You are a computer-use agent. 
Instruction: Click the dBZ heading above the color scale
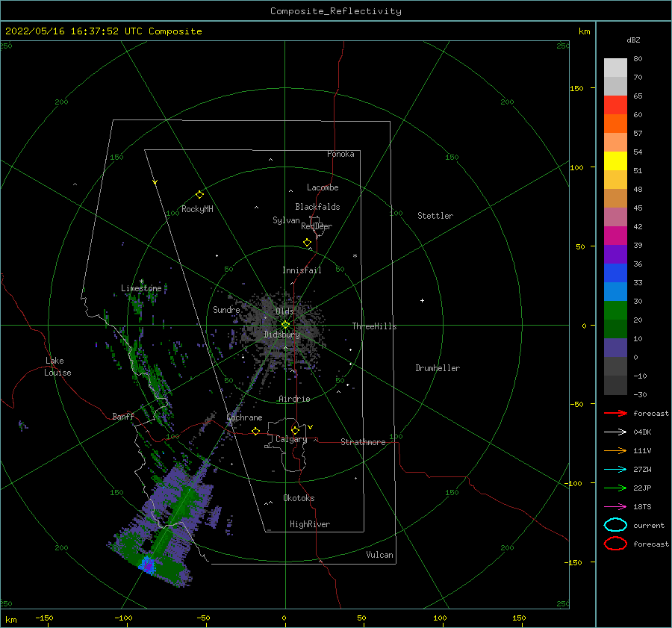(633, 40)
